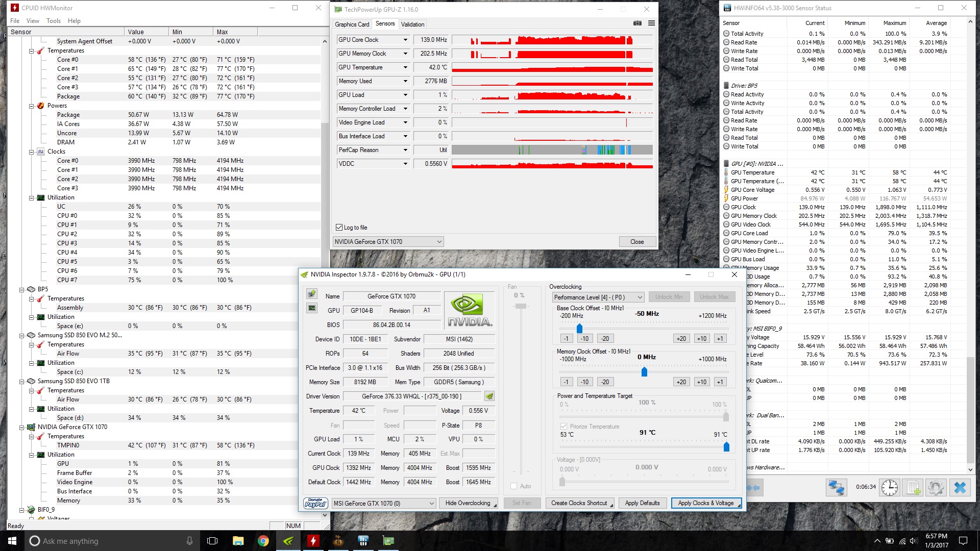The image size is (980, 551).
Task: Open the sensor monitoring graph icon in NVIDIA Inspector
Action: tap(312, 308)
